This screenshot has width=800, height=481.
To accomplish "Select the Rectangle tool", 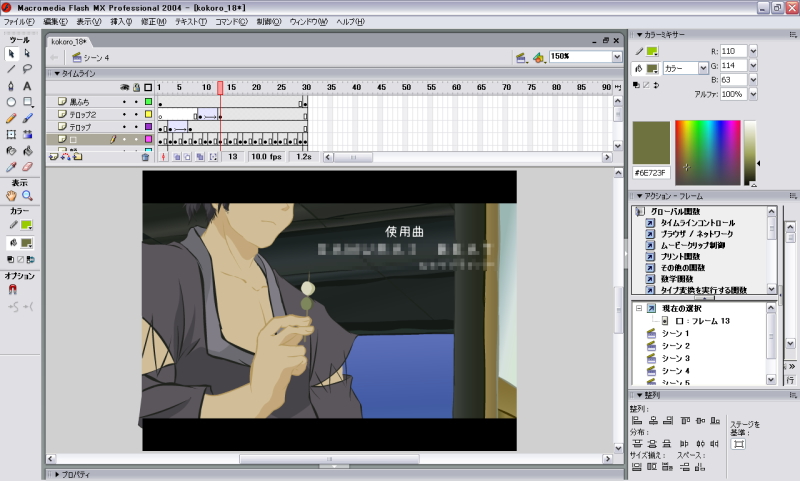I will tap(28, 102).
